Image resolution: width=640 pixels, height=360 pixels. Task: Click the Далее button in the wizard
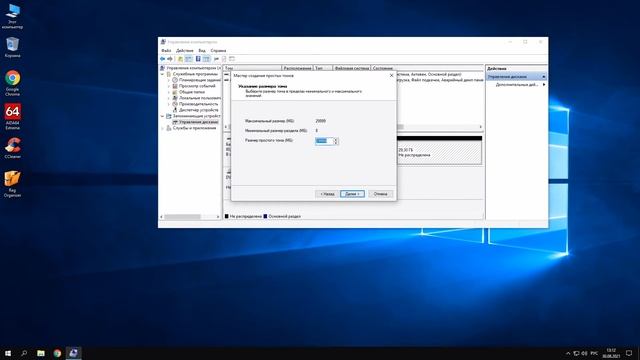(x=352, y=194)
